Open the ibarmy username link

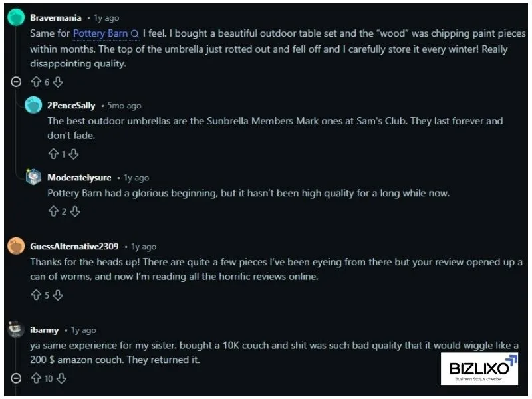(x=44, y=330)
